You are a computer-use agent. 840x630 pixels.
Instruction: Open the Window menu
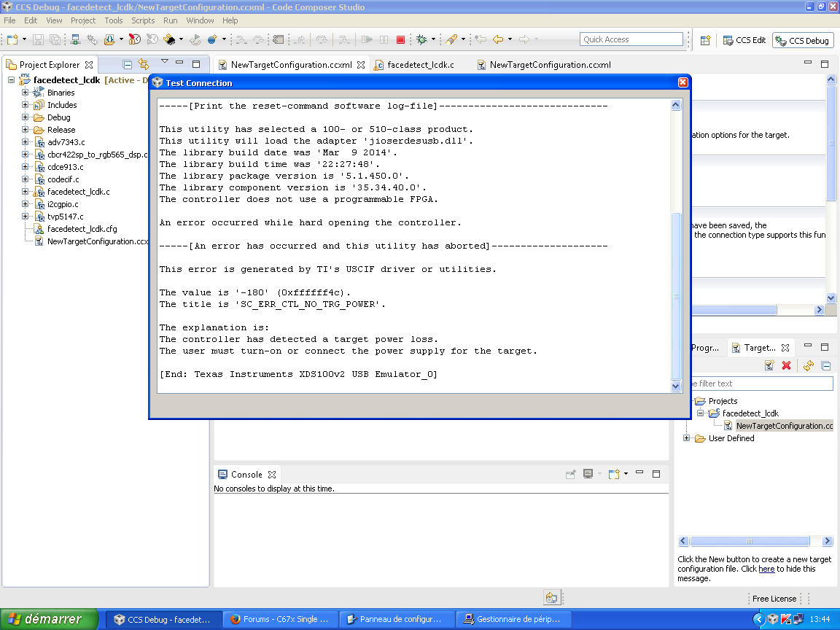200,20
